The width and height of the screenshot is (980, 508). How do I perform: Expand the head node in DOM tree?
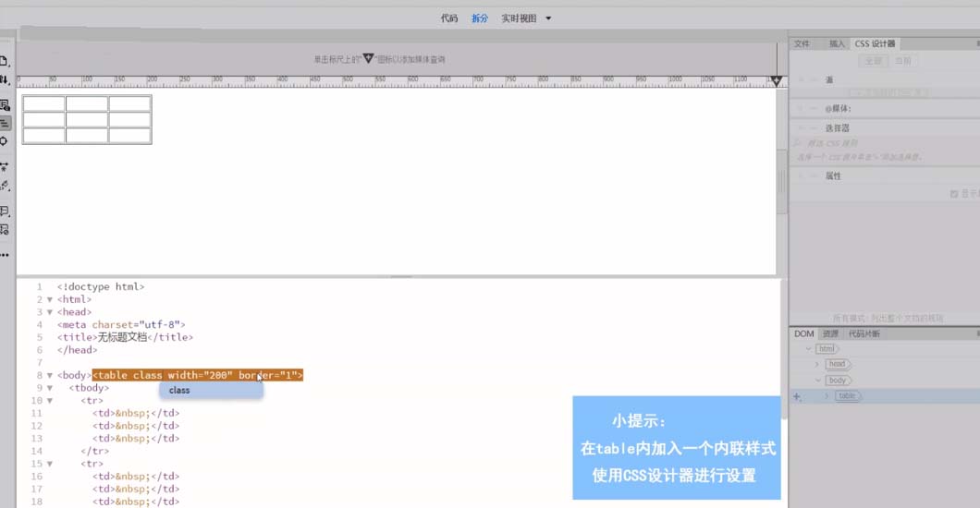(x=818, y=365)
